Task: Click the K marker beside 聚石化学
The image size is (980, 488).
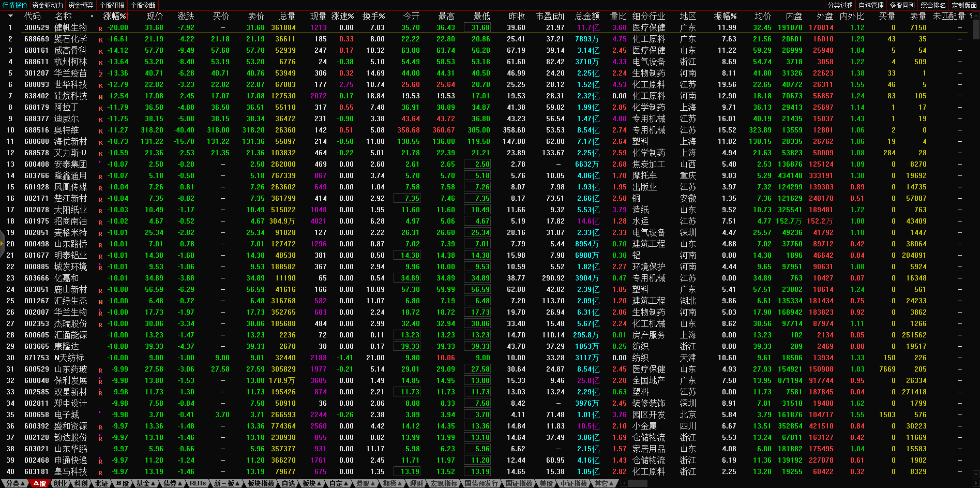Action: click(x=100, y=40)
